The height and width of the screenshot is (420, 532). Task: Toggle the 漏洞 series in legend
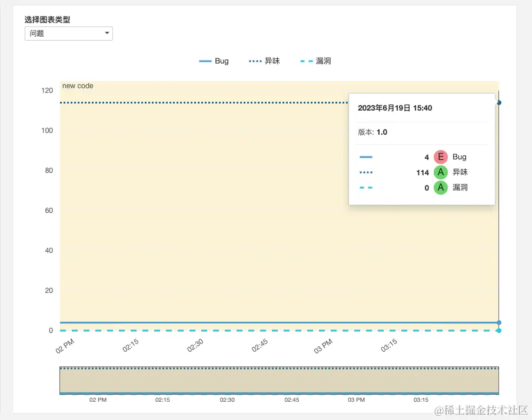(x=315, y=61)
